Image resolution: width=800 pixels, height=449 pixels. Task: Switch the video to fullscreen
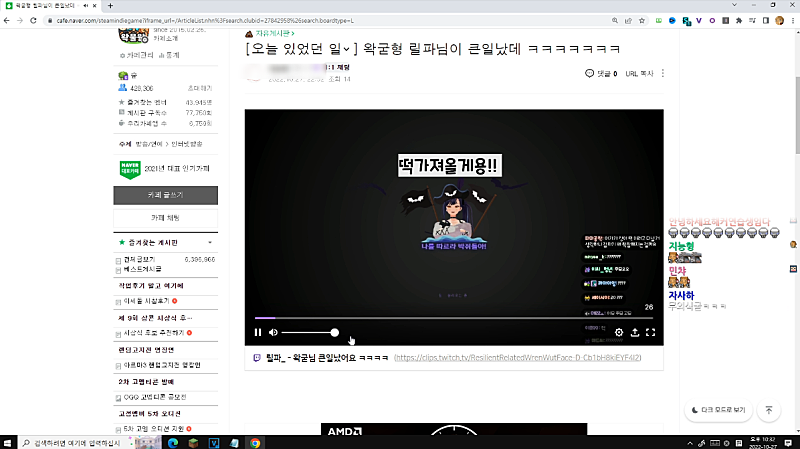tap(651, 332)
